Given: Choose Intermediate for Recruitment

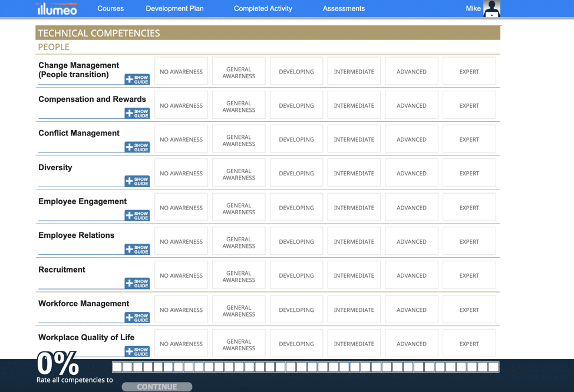Looking at the screenshot, I should (354, 275).
